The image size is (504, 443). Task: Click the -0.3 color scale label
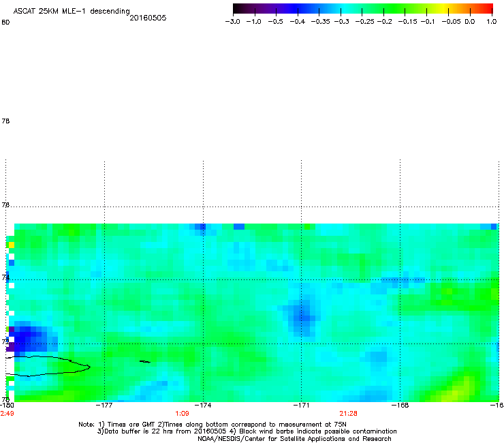[x=342, y=22]
